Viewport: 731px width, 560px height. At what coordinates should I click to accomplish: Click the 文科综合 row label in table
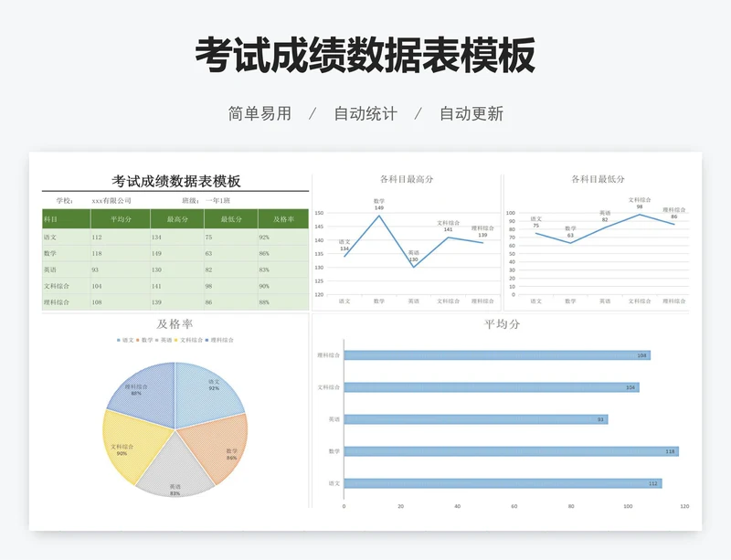coord(57,286)
